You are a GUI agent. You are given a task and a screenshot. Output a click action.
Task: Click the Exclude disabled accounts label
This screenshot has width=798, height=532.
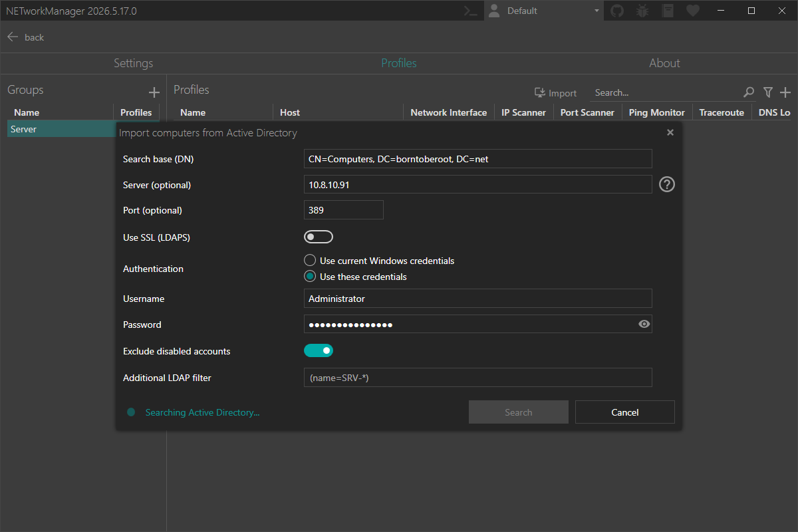coord(177,350)
